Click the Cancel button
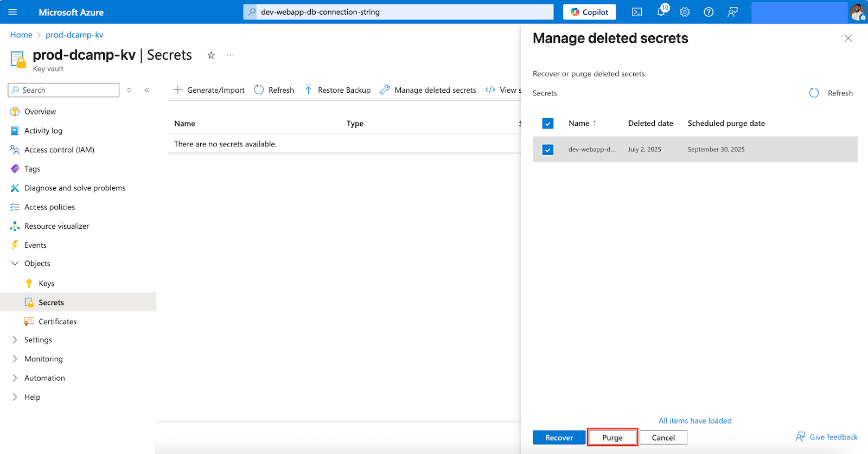868x454 pixels. tap(663, 438)
